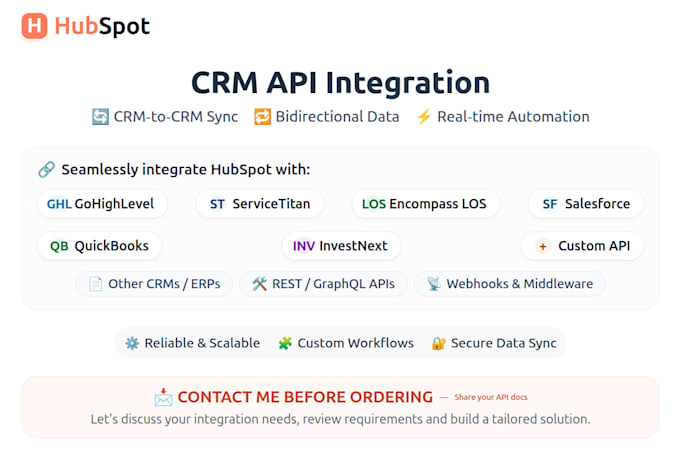Click the satellite dish Webhooks icon
Image resolution: width=680 pixels, height=450 pixels.
coord(434,284)
